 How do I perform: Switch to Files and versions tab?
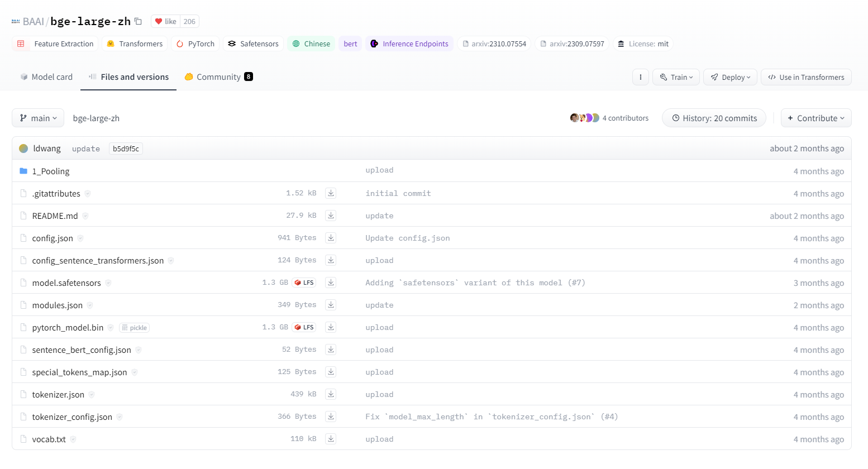128,77
